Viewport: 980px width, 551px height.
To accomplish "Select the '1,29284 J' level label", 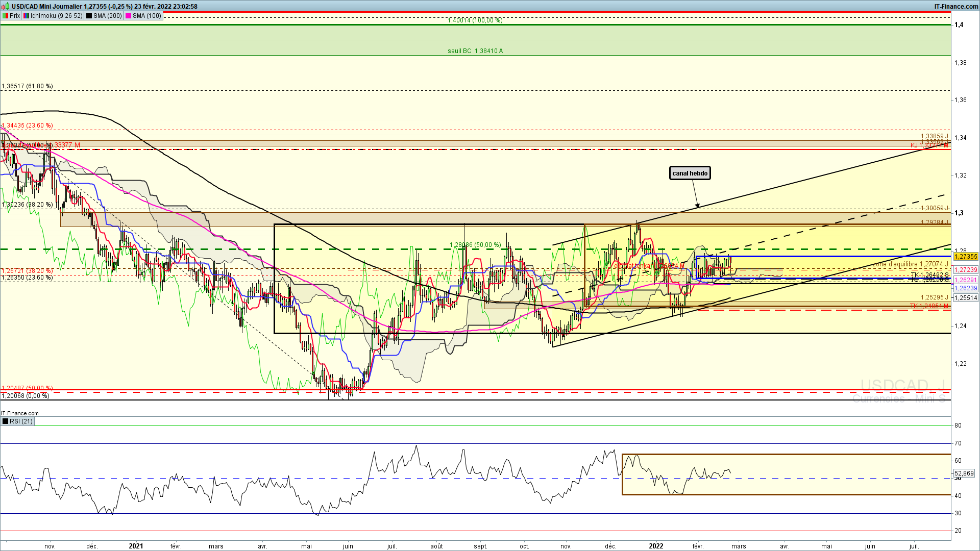I will tap(935, 222).
